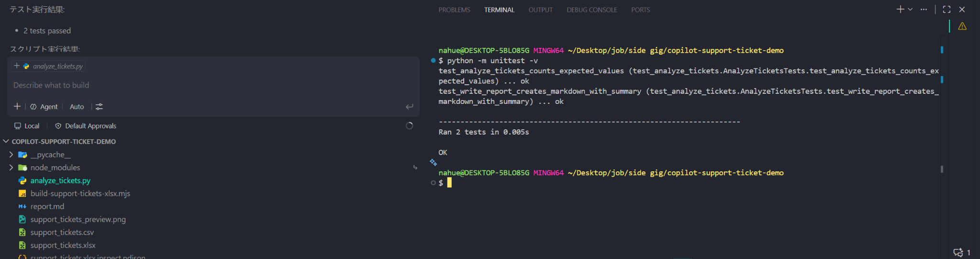Switch to DEBUG CONSOLE tab
The width and height of the screenshot is (980, 259).
point(591,10)
